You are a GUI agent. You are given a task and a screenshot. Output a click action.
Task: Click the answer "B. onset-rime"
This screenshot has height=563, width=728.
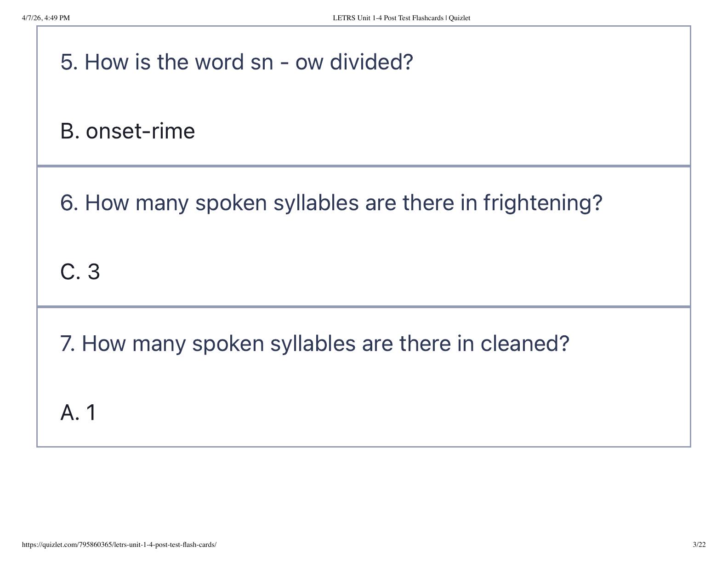(128, 131)
